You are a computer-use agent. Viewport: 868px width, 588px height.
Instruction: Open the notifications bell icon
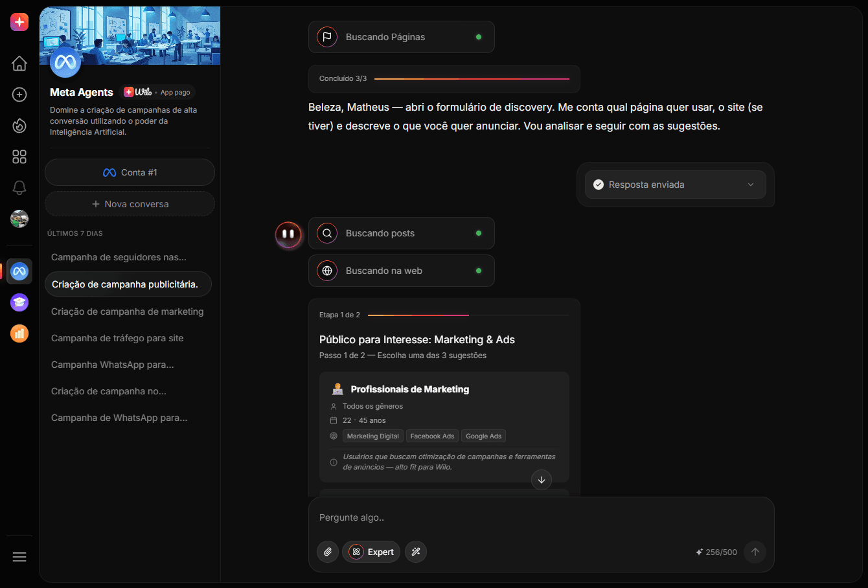point(19,188)
